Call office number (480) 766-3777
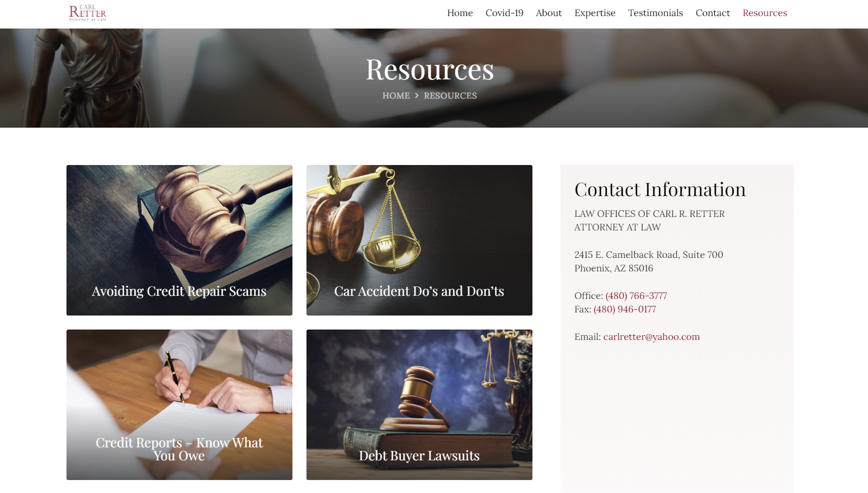The width and height of the screenshot is (868, 493). point(636,296)
